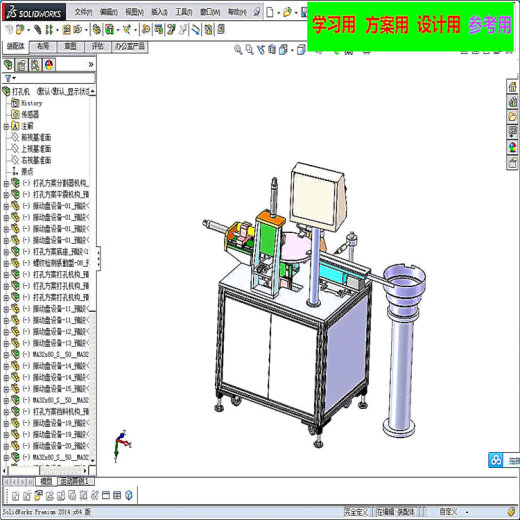The height and width of the screenshot is (520, 520).
Task: Expand the 振动盘设备-12 component node
Action: coord(6,332)
